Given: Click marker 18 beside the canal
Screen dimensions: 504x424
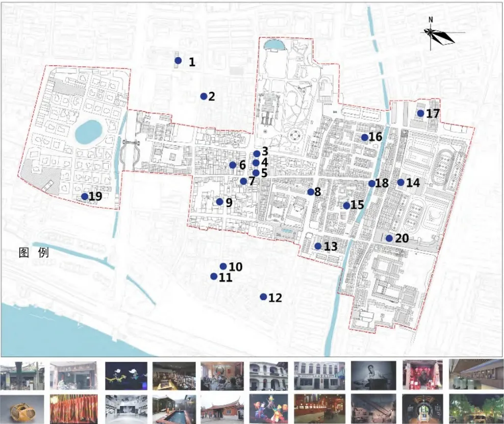Looking at the screenshot, I should [372, 184].
